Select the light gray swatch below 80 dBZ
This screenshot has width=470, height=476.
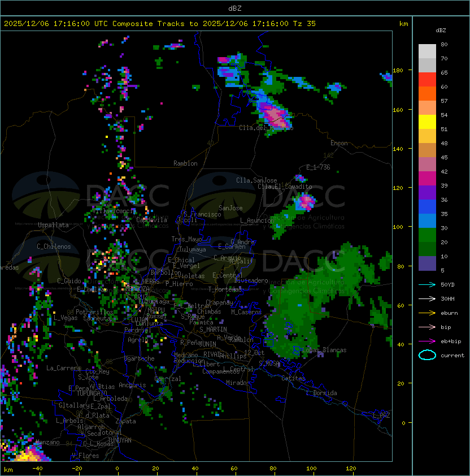click(x=427, y=51)
